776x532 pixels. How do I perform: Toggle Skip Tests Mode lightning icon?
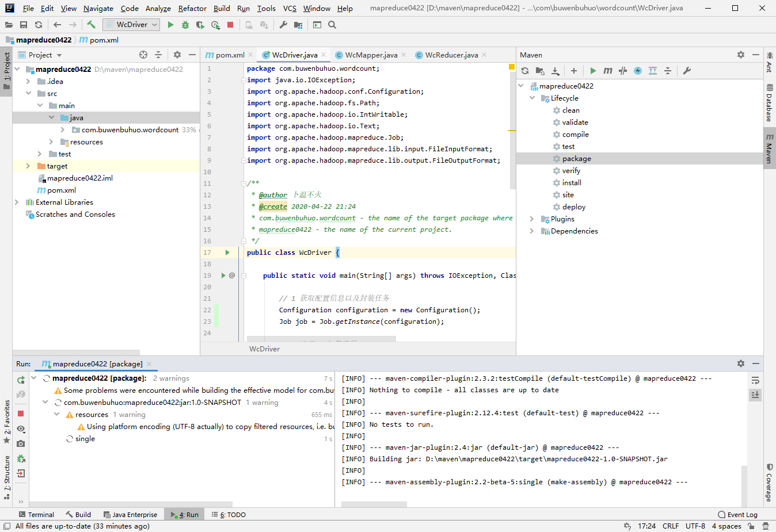click(x=638, y=71)
